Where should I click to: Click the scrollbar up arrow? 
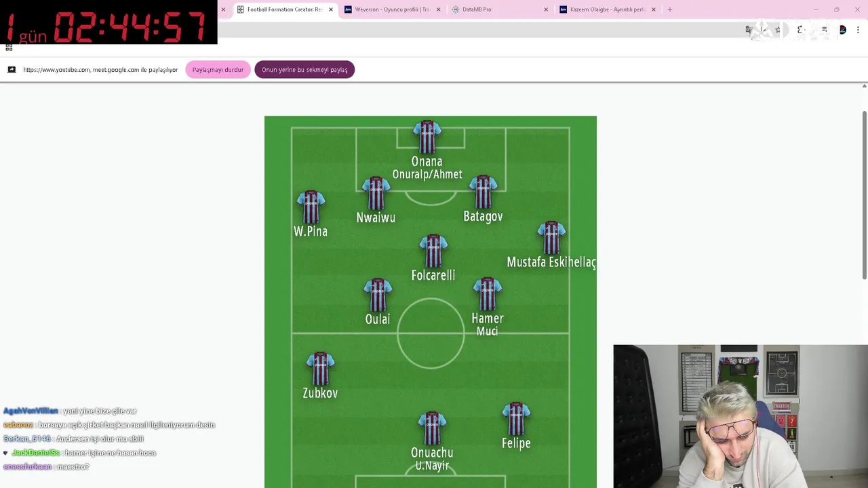point(864,86)
